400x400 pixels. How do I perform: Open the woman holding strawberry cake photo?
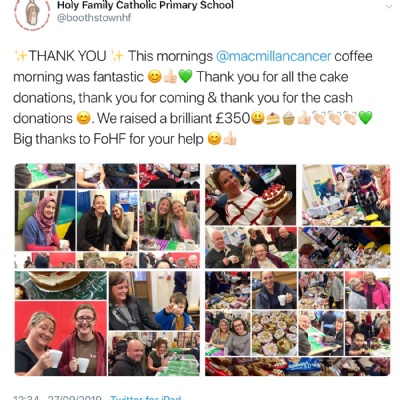pyautogui.click(x=251, y=195)
